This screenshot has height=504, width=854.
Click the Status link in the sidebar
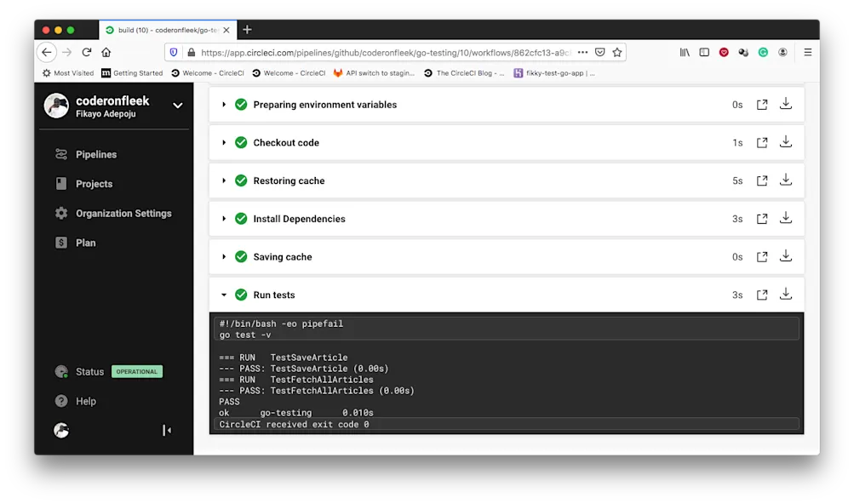pyautogui.click(x=89, y=371)
